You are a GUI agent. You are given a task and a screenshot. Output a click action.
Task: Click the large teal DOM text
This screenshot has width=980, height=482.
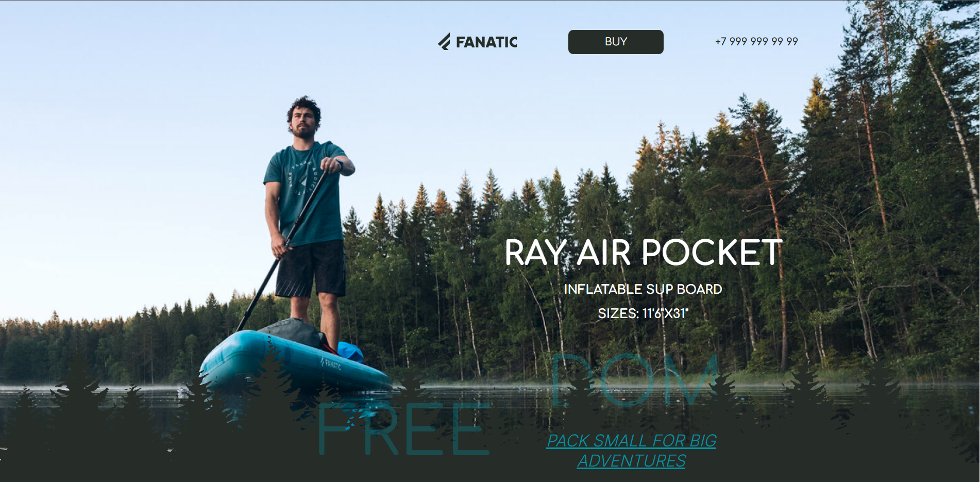(x=634, y=380)
